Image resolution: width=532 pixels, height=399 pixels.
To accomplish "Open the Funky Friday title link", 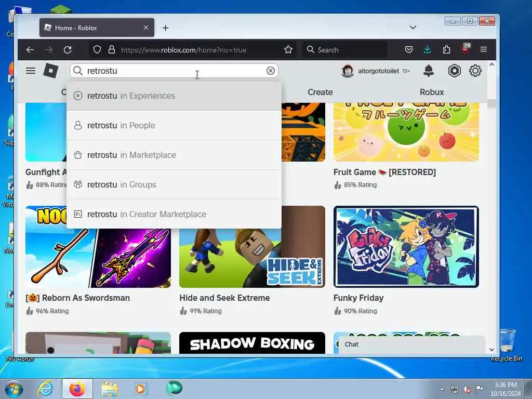I will 358,298.
